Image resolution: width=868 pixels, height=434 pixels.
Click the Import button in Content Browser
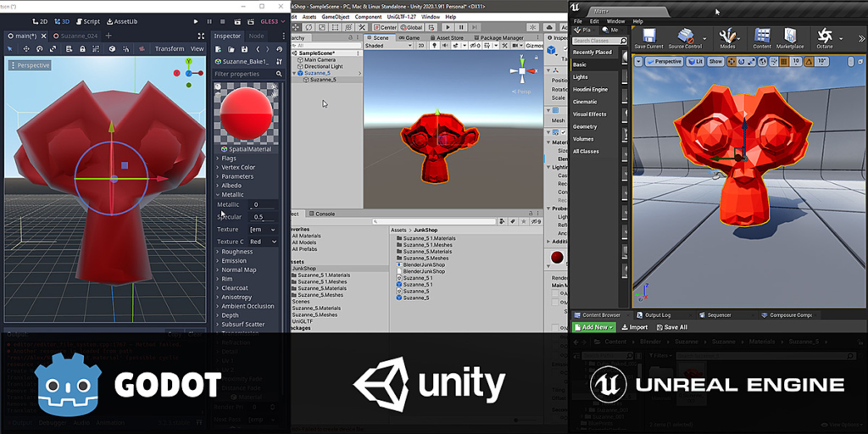click(635, 327)
